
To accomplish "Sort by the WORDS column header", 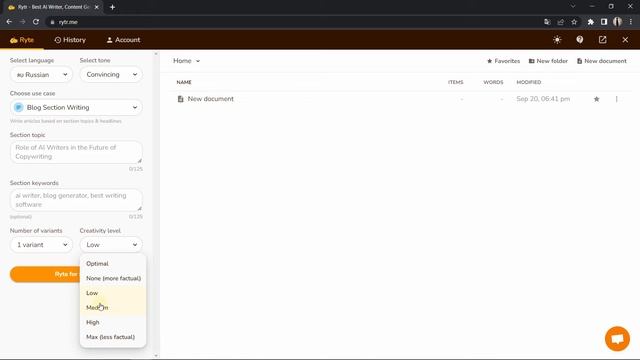I will coord(493,82).
